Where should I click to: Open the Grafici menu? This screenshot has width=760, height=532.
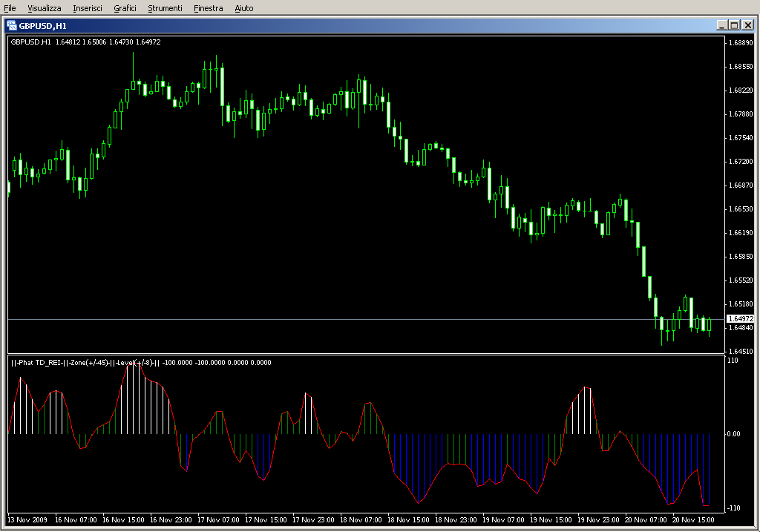[x=125, y=8]
